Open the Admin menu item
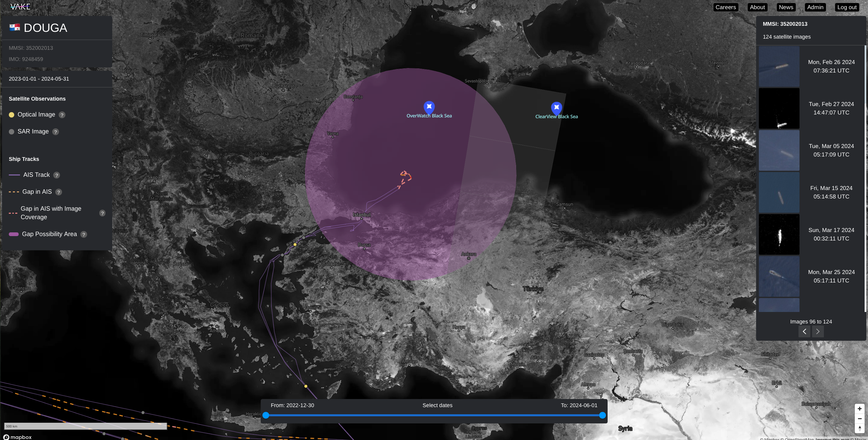Viewport: 868px width, 440px height. (x=815, y=7)
